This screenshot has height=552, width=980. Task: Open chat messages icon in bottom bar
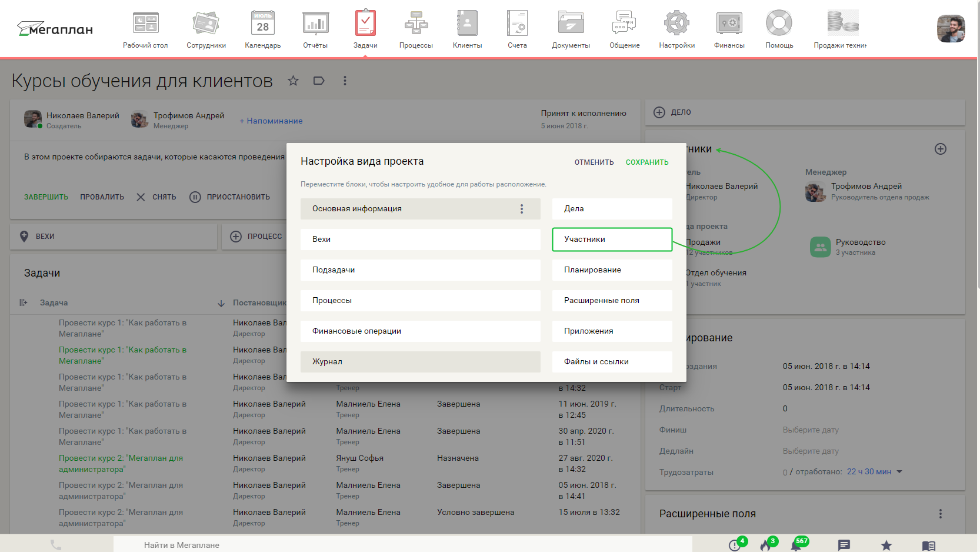[x=844, y=546]
